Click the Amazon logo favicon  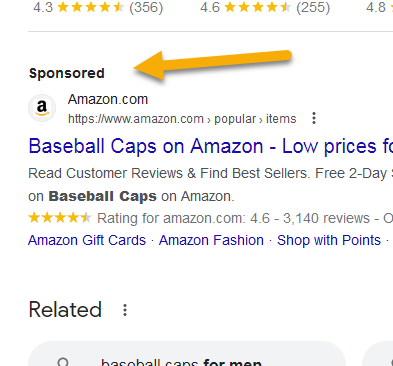pyautogui.click(x=42, y=108)
